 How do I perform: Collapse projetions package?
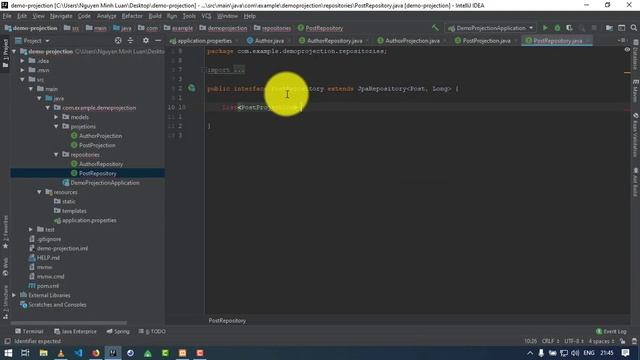pyautogui.click(x=56, y=127)
